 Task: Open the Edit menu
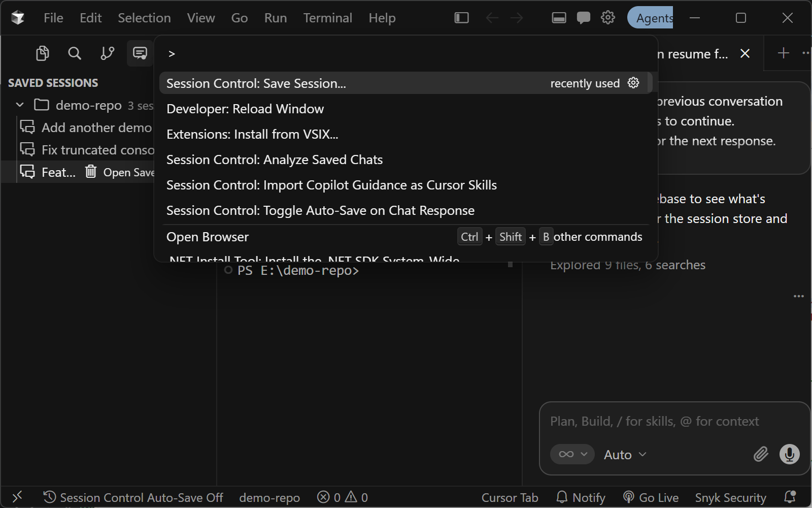coord(91,18)
